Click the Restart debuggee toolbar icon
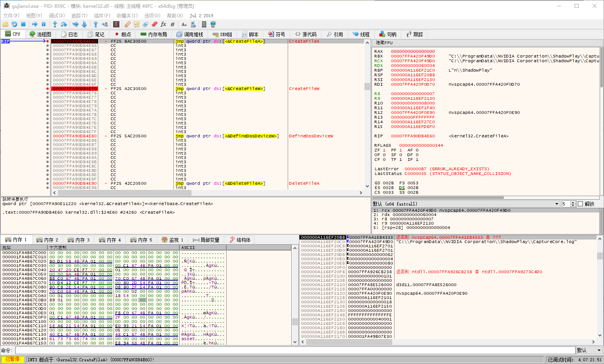Screen dimensions: 604x364 [14, 24]
